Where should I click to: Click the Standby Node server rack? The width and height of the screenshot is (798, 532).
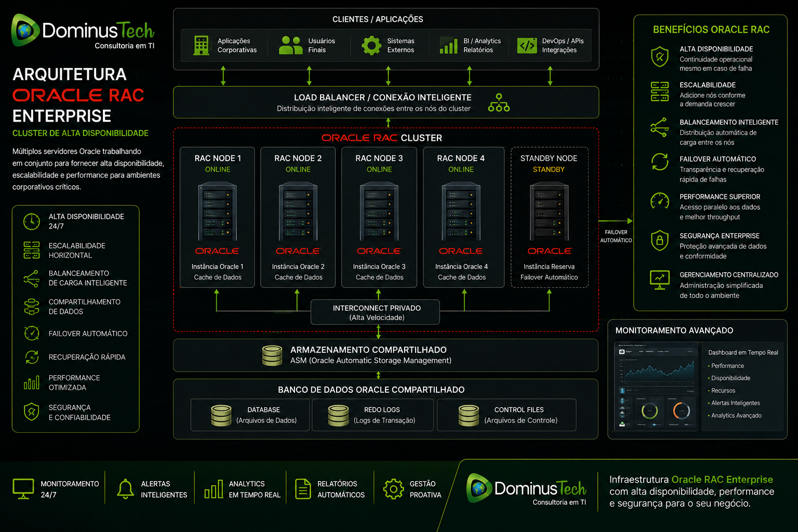pyautogui.click(x=549, y=211)
